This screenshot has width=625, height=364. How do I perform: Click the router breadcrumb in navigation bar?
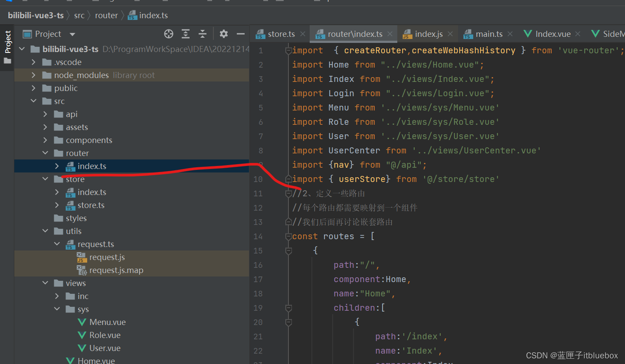pyautogui.click(x=106, y=16)
